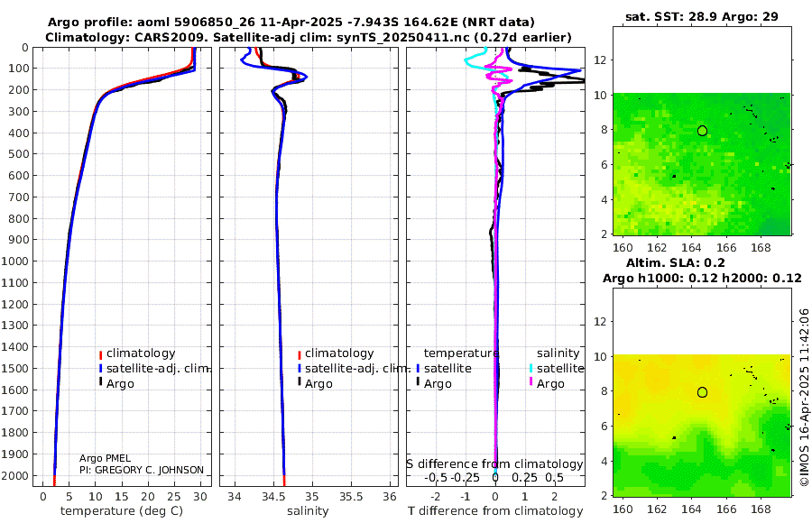Screen dimensions: 812x523
Task: Click blue satellite-adj. clim marker in salinity legend
Action: 300,369
